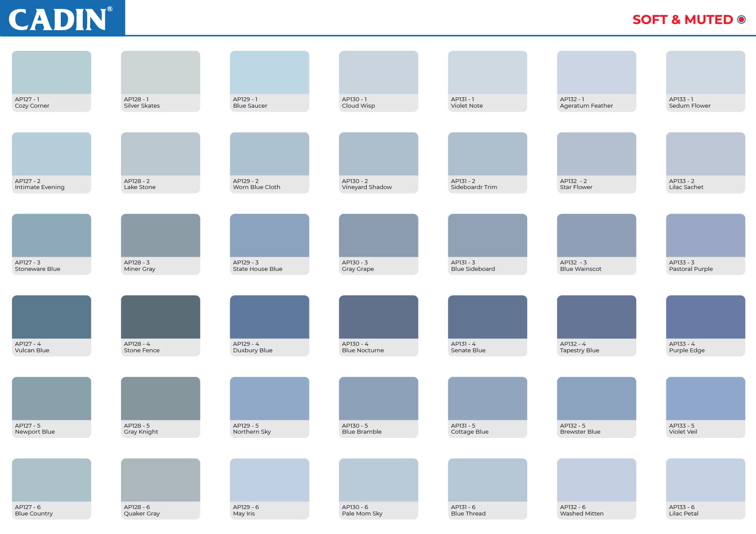Select the Blue Nocturne color swatch
Viewport: 756px width, 534px height.
[378, 317]
